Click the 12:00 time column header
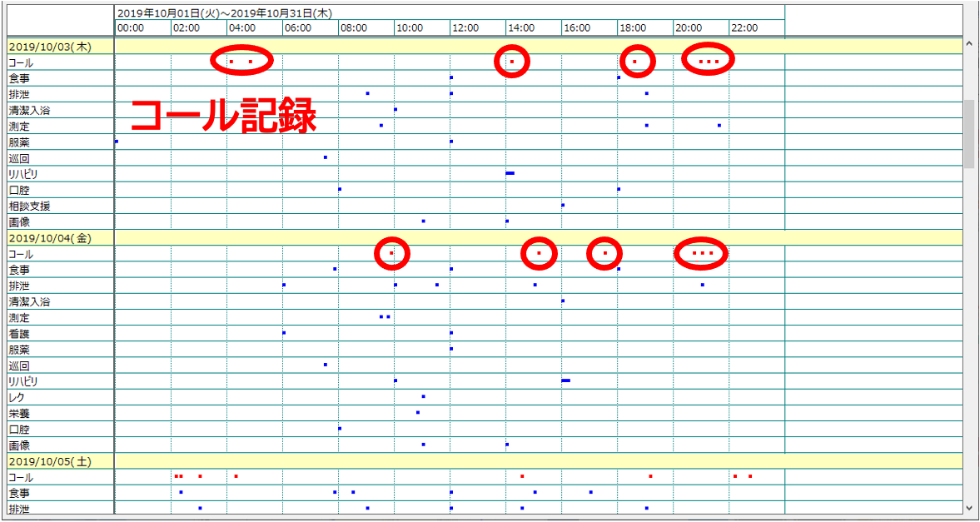The height and width of the screenshot is (522, 980). (465, 28)
